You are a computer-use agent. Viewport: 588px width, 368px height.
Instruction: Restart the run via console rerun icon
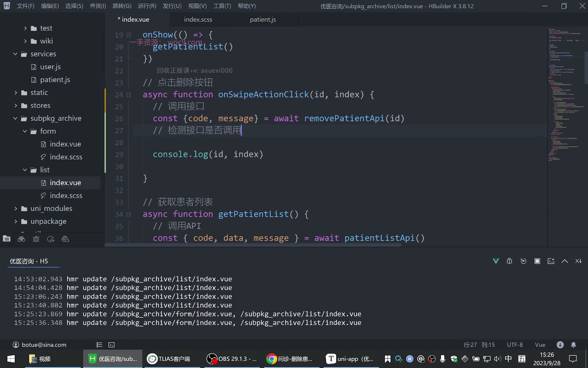coord(523,261)
